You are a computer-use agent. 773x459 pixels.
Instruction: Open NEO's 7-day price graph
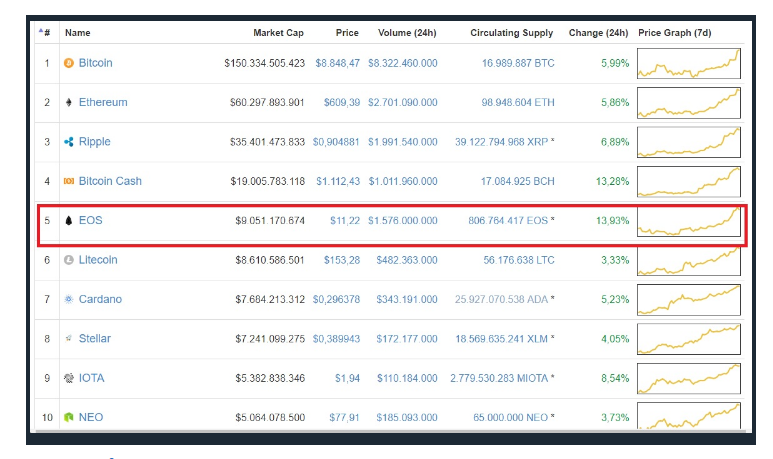[x=689, y=416]
